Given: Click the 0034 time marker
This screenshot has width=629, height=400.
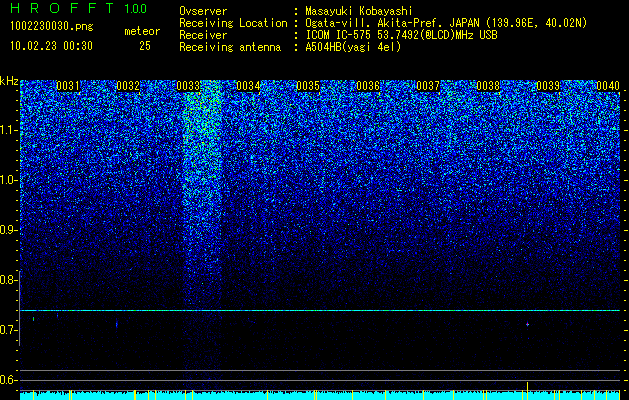Looking at the screenshot, I should 248,86.
